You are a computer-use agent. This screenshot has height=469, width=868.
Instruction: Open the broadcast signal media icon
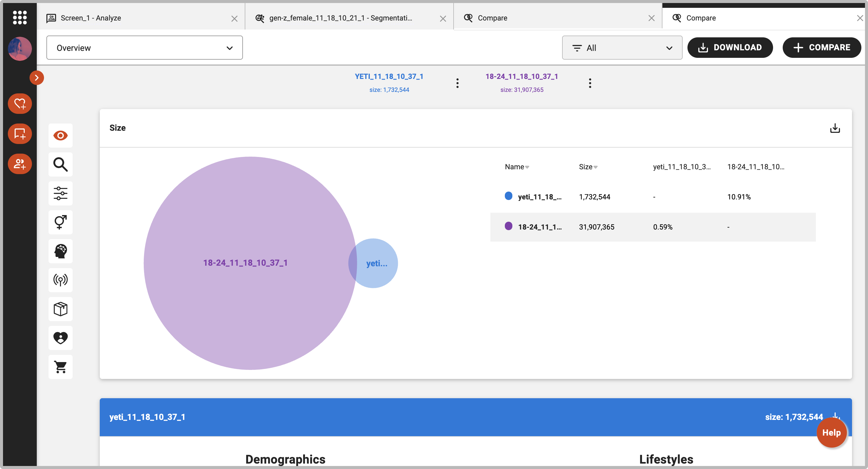click(60, 280)
